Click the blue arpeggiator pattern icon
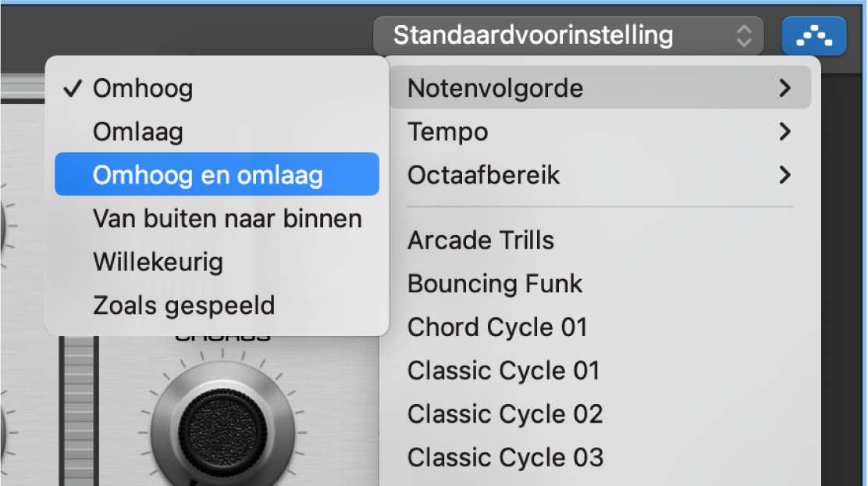 click(x=813, y=35)
